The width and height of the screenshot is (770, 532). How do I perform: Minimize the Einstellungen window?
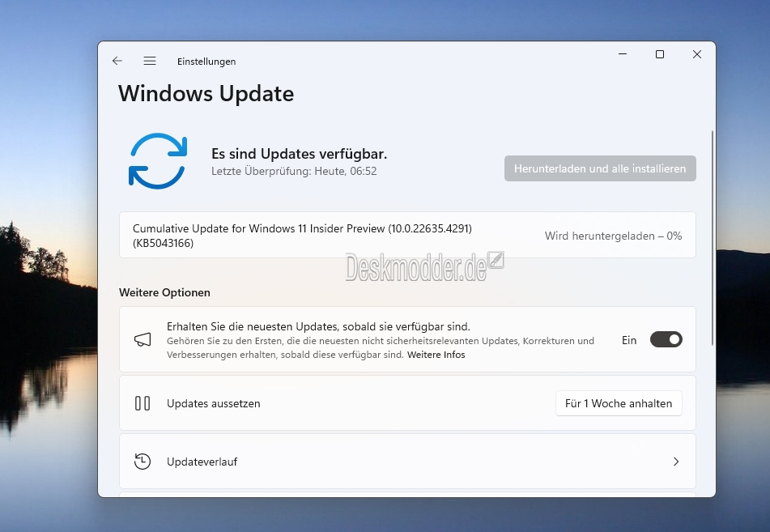click(623, 54)
